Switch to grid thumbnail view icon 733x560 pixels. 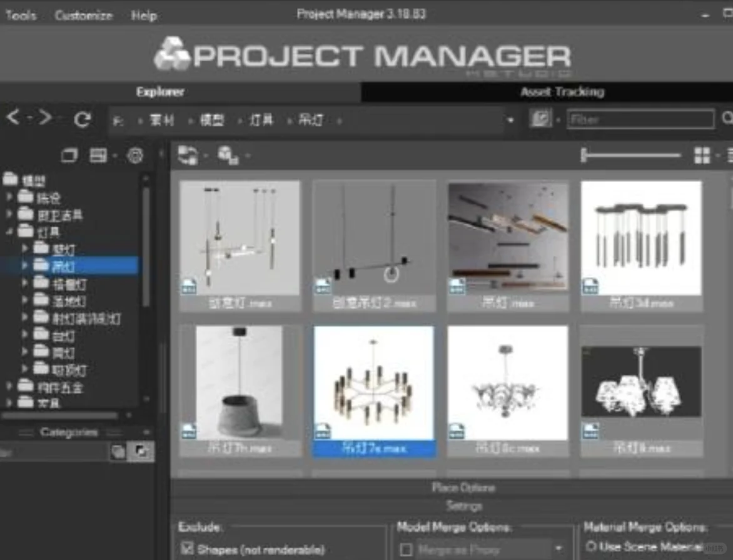click(702, 155)
